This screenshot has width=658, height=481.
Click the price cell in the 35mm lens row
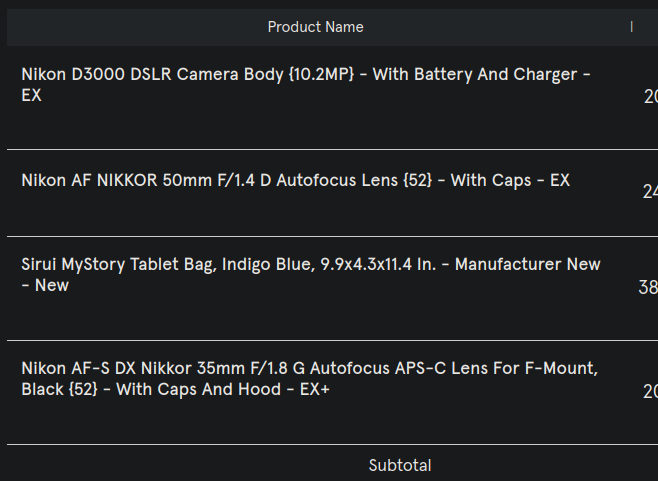649,392
